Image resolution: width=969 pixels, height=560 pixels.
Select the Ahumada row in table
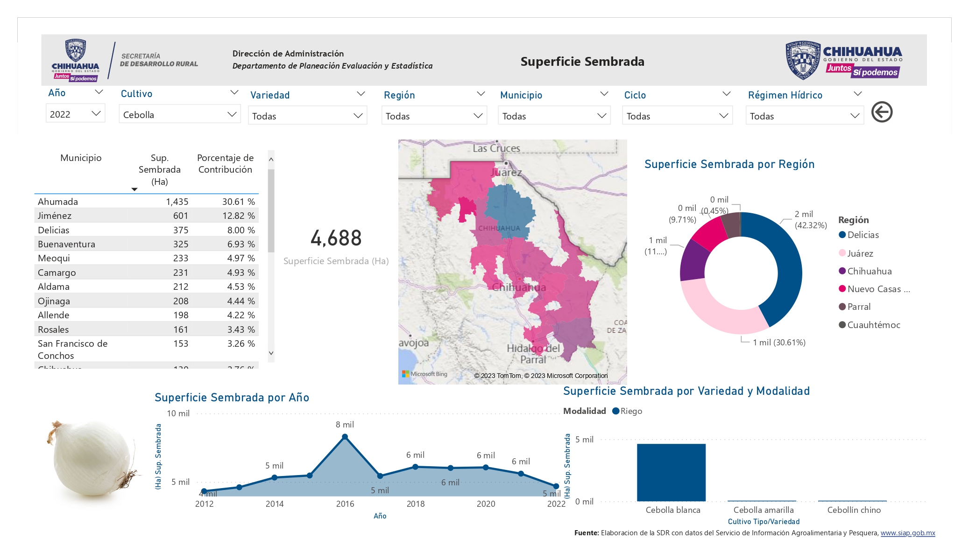[146, 202]
